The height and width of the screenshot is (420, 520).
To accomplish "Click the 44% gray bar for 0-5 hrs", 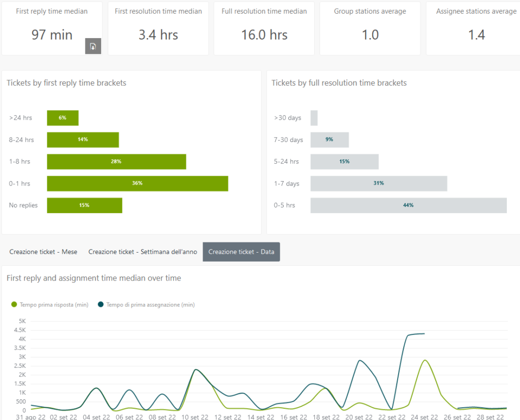I will click(408, 205).
